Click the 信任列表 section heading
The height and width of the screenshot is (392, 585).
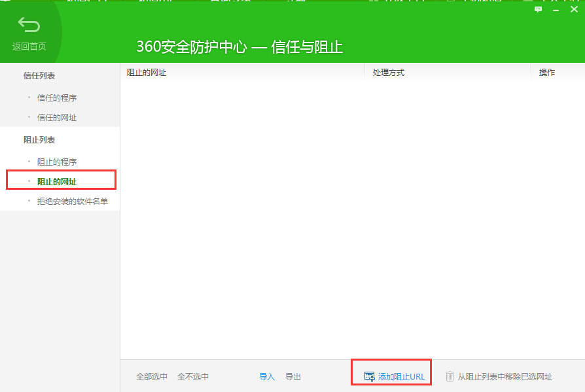pos(39,76)
